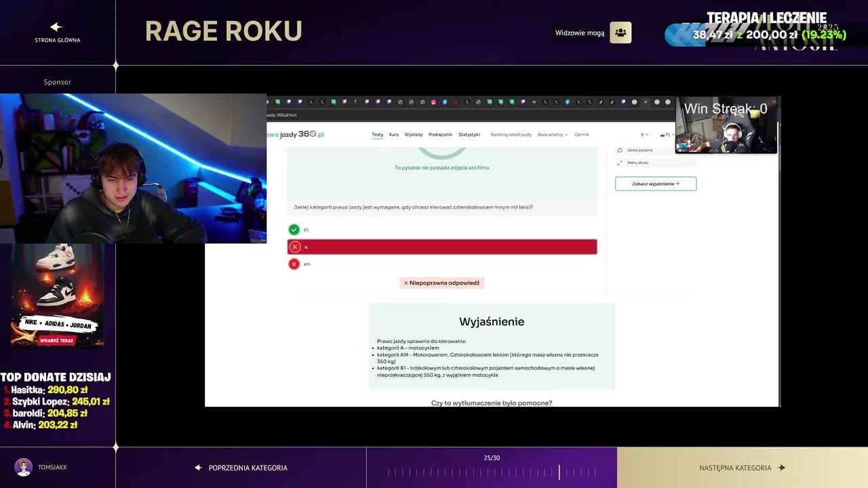Image resolution: width=868 pixels, height=488 pixels.
Task: Click the green checkmark next to b1
Action: [x=294, y=230]
